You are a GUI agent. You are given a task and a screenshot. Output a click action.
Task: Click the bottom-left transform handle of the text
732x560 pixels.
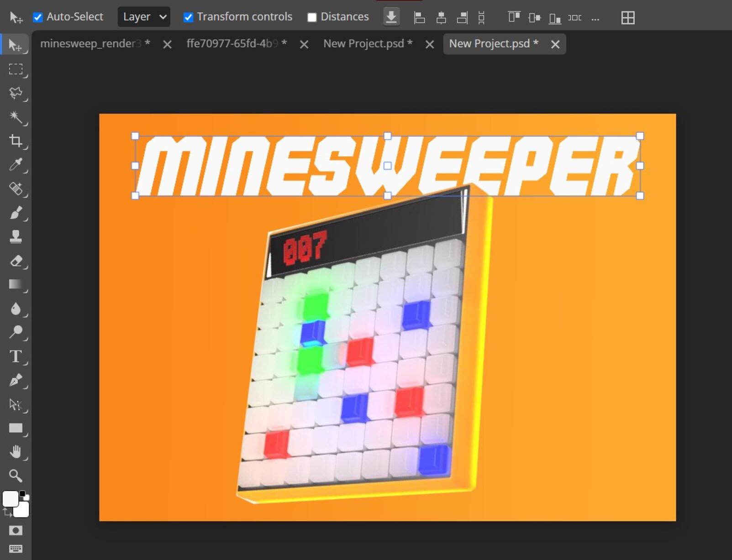point(135,196)
